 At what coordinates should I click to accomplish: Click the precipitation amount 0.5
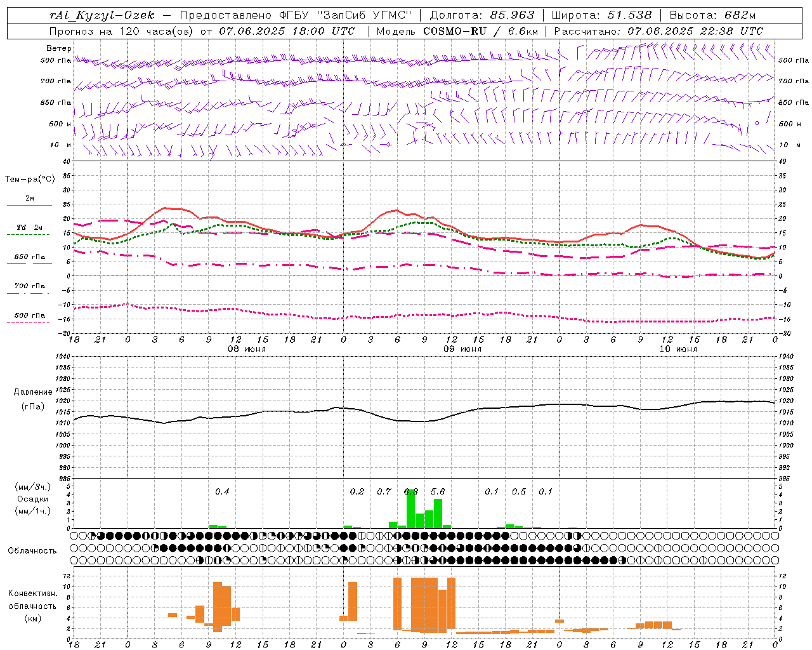[x=519, y=492]
